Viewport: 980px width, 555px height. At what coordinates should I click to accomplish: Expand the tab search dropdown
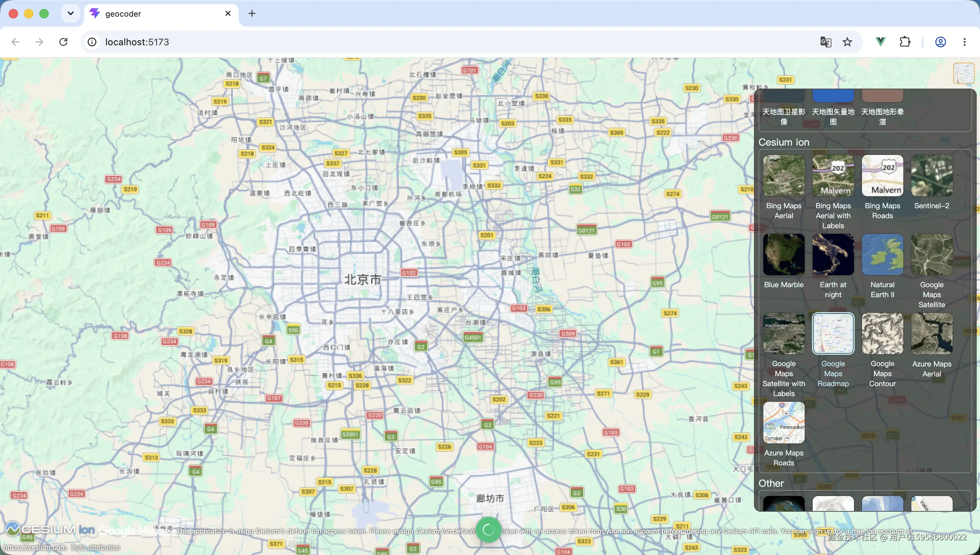click(x=71, y=14)
